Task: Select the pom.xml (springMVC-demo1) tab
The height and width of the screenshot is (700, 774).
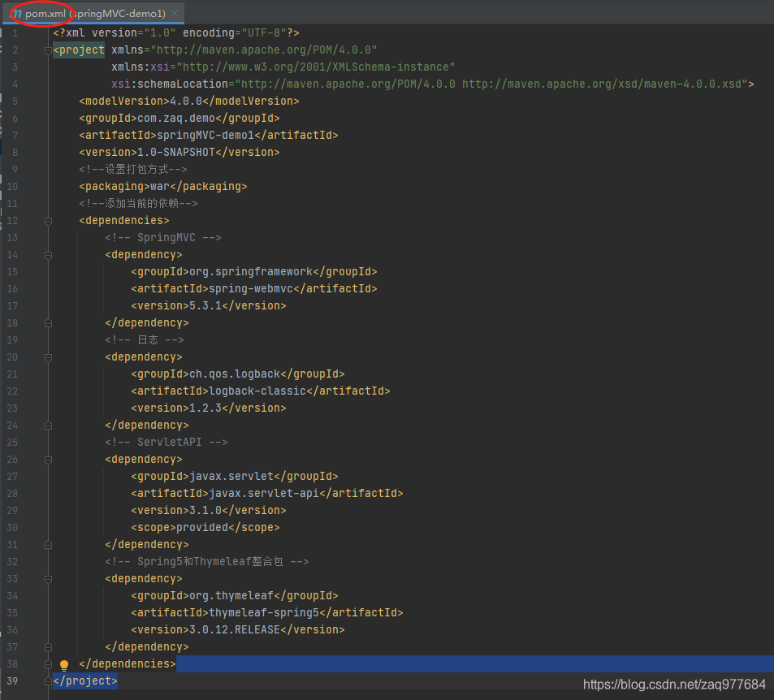Action: click(x=89, y=13)
